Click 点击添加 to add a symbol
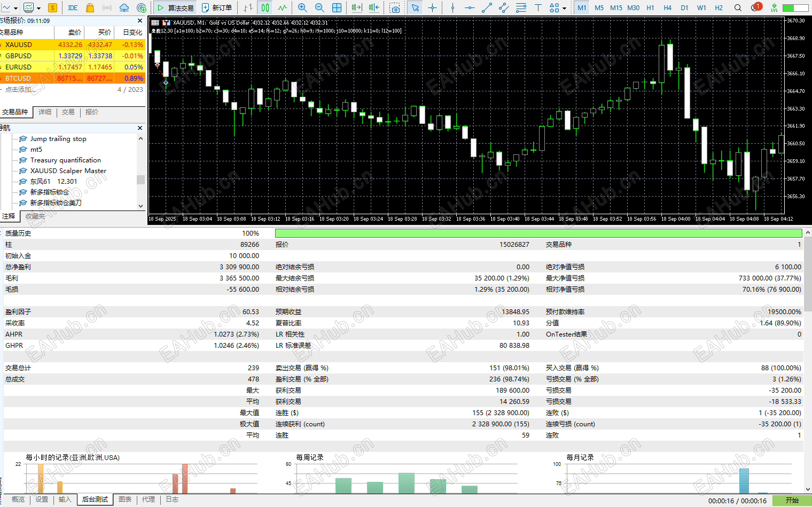 pos(20,90)
